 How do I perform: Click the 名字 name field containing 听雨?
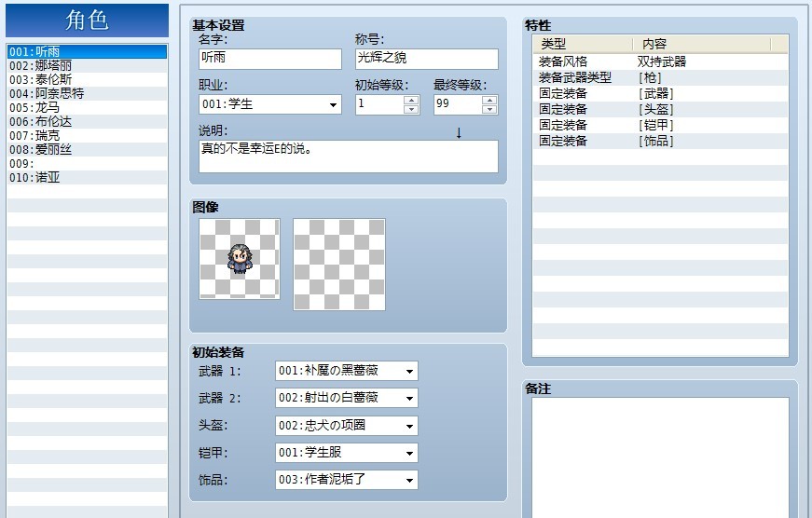coord(270,59)
